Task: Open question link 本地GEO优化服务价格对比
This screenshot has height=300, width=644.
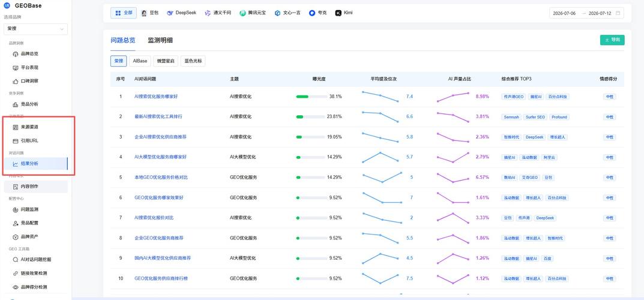Action: tap(161, 177)
